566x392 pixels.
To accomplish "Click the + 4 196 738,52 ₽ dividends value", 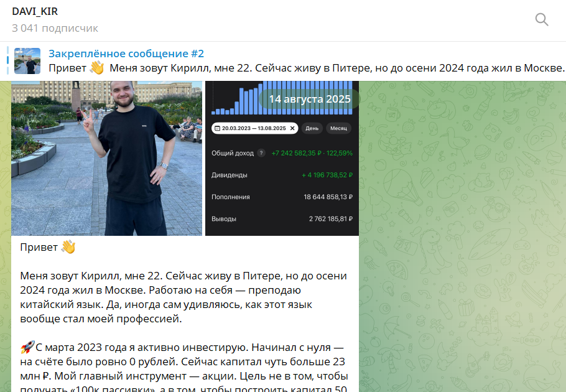I will (327, 175).
